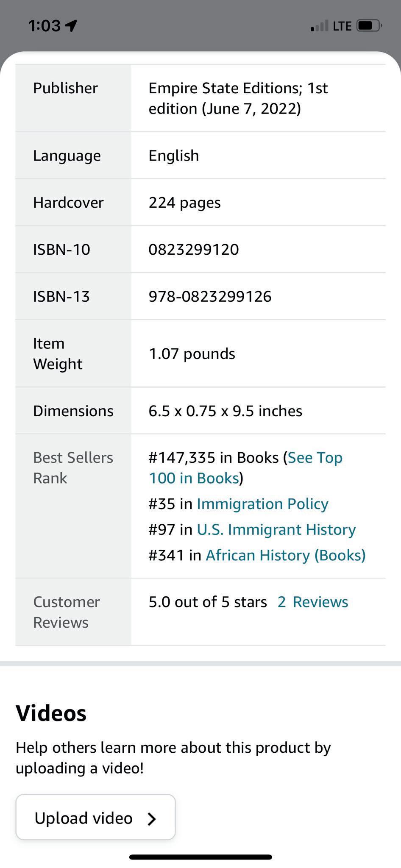Tap the LTE network label
Image resolution: width=401 pixels, height=868 pixels.
click(x=342, y=26)
